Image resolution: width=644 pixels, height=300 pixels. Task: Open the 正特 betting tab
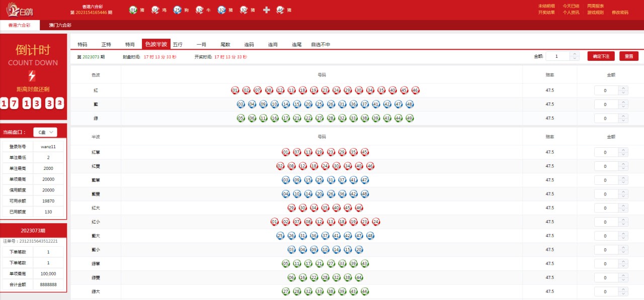[x=106, y=44]
